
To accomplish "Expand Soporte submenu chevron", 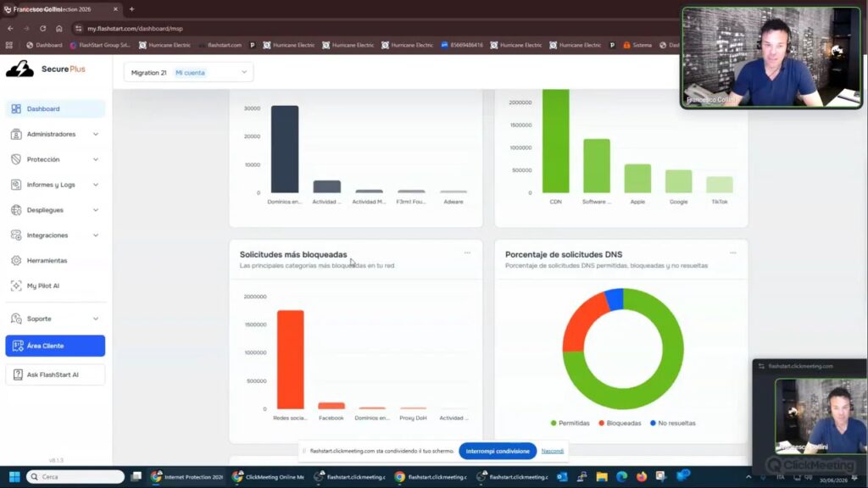I will tap(96, 319).
